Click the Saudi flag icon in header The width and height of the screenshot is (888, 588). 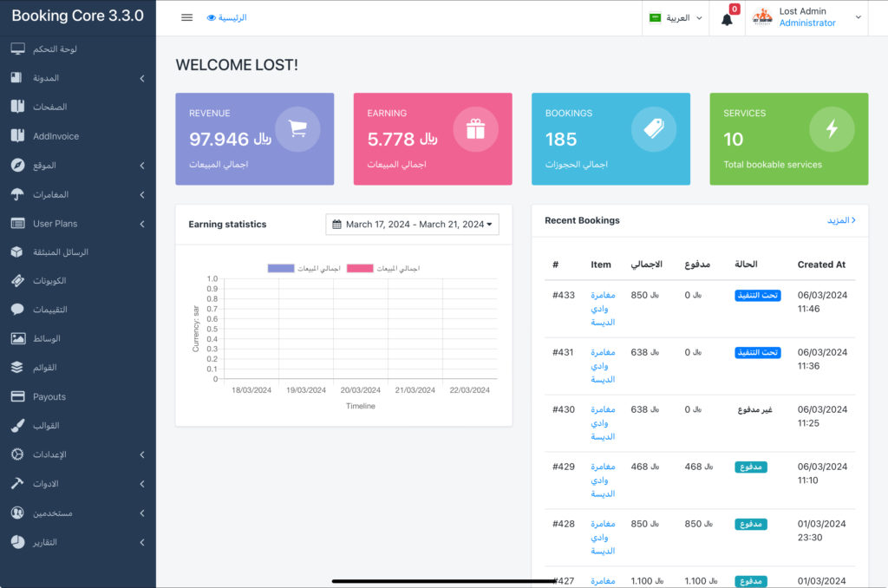(656, 17)
